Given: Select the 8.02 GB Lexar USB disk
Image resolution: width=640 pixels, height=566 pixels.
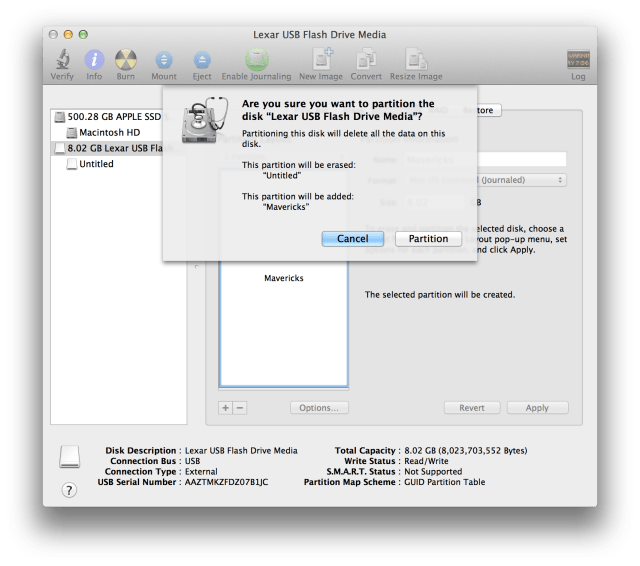Looking at the screenshot, I should tap(110, 148).
